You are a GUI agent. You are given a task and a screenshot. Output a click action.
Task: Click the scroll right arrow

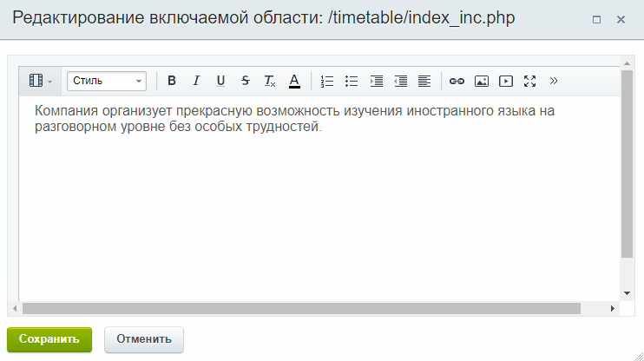click(x=613, y=308)
